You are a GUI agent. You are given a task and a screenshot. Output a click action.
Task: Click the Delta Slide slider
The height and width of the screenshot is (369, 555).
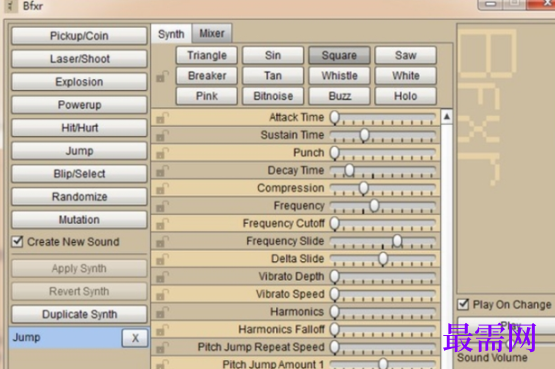[x=383, y=259]
